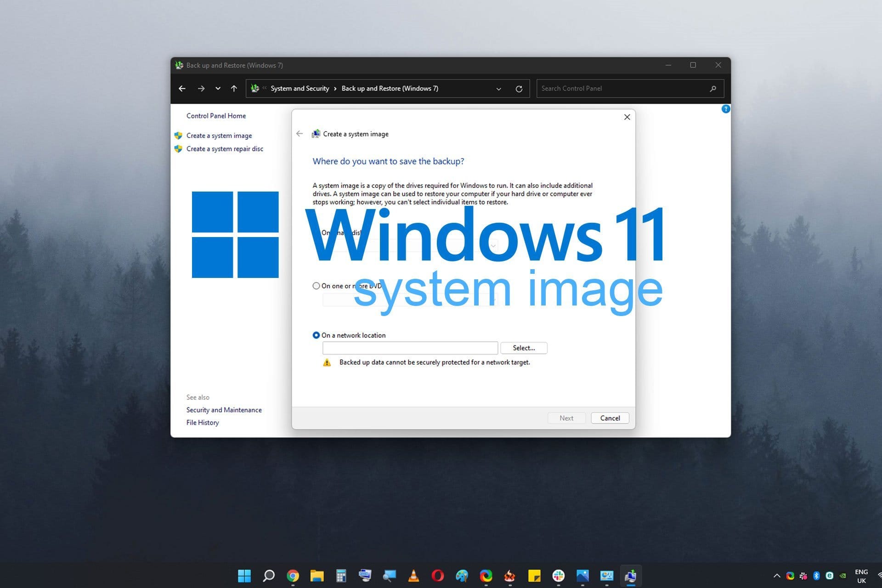Click the yellow warning icon beside network target message
This screenshot has width=882, height=588.
click(x=327, y=362)
